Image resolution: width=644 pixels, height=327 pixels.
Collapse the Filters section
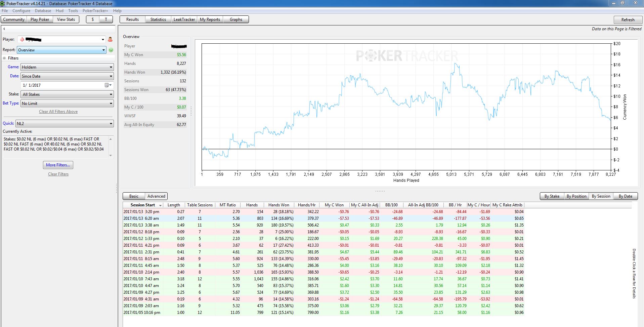click(4, 58)
